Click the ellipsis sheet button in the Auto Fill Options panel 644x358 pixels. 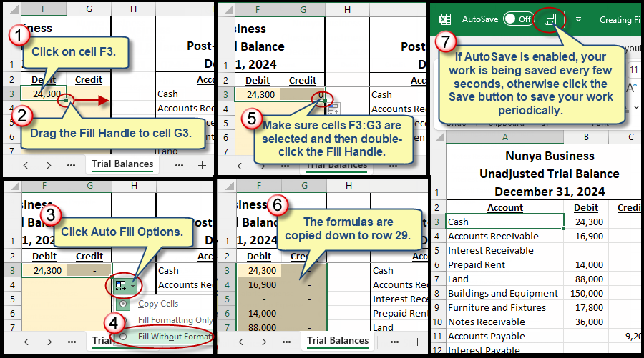click(x=72, y=342)
